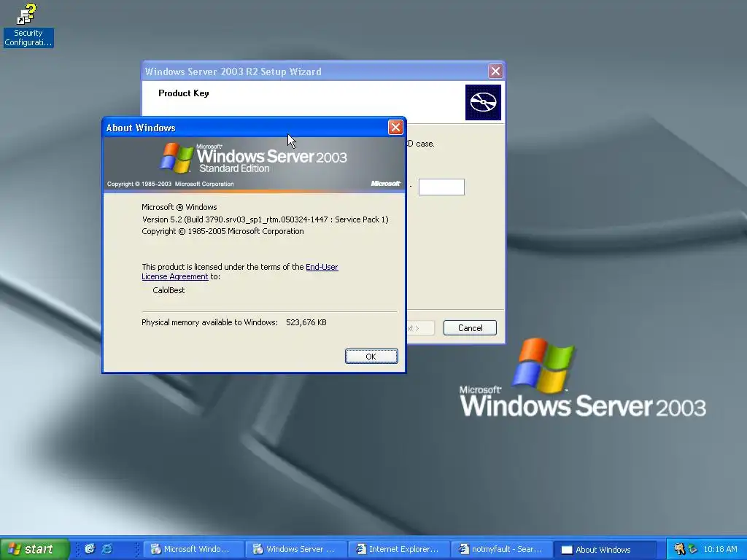747x560 pixels.
Task: Click the Microsoft ® Windows line
Action: coord(179,207)
